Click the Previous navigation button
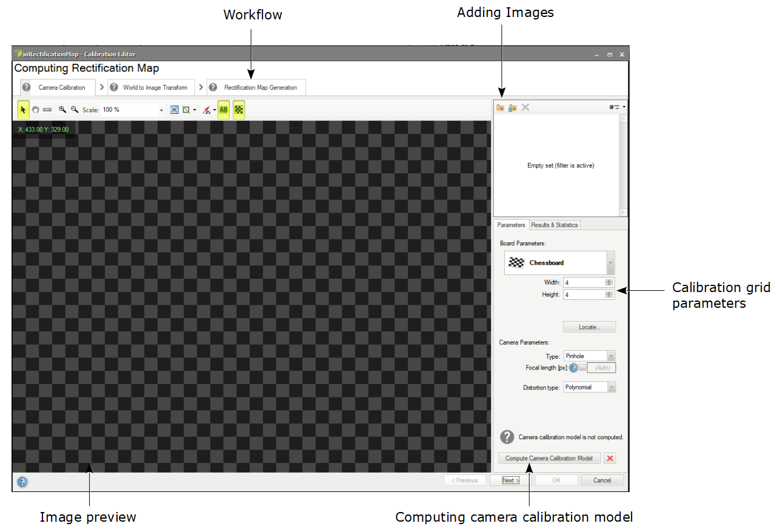The height and width of the screenshot is (532, 777). coord(465,480)
